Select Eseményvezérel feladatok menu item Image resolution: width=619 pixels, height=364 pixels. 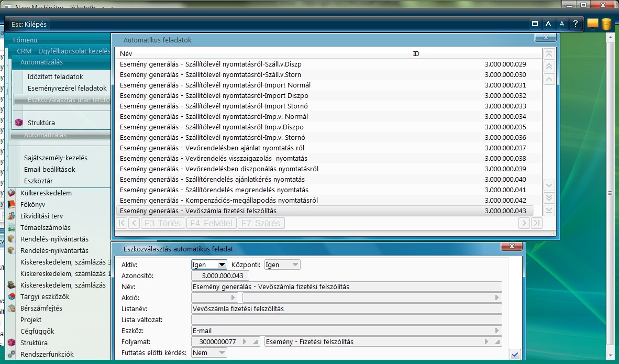(67, 88)
